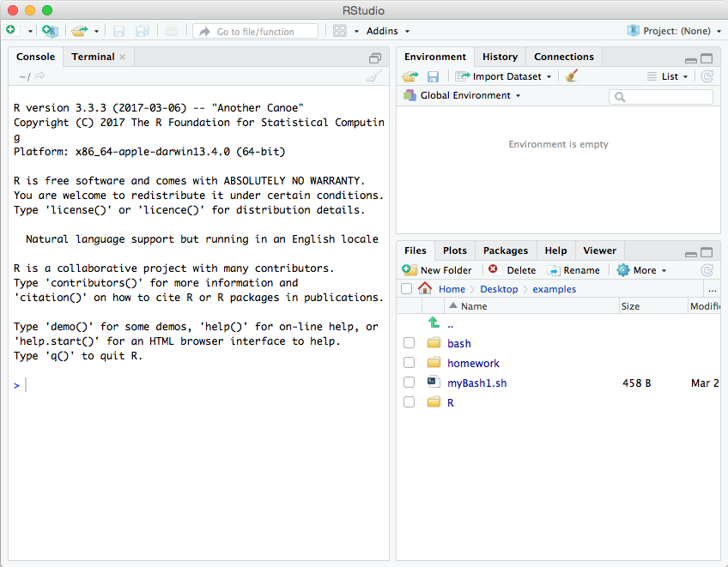Click the New Folder button
728x567 pixels.
[x=438, y=270]
